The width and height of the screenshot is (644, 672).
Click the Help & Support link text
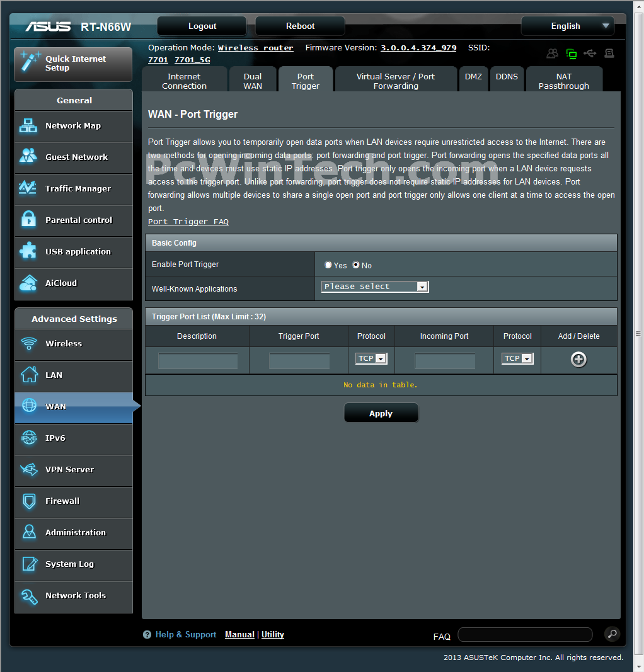tap(186, 634)
